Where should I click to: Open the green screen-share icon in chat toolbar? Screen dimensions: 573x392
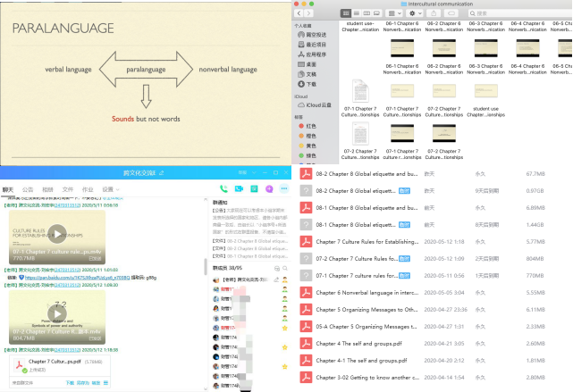point(254,188)
